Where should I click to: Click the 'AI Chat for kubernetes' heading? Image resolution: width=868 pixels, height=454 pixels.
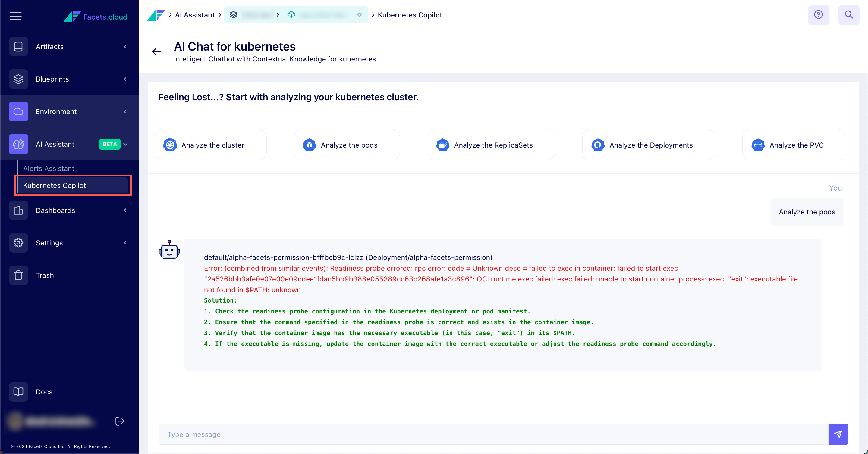coord(235,46)
